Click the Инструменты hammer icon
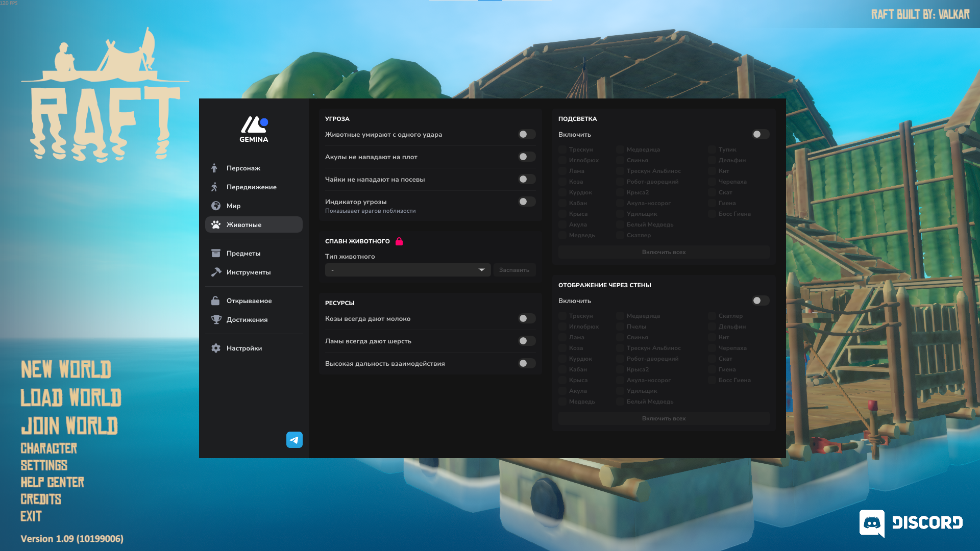The width and height of the screenshot is (980, 551). point(215,272)
